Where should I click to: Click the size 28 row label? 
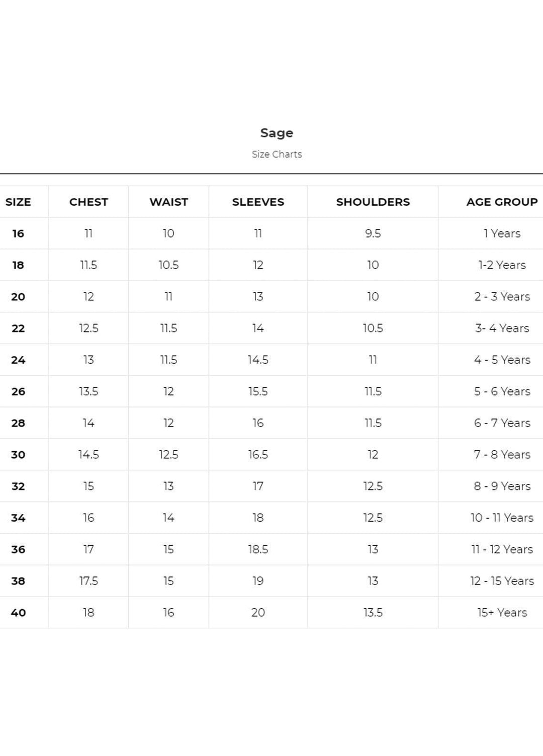pyautogui.click(x=18, y=423)
